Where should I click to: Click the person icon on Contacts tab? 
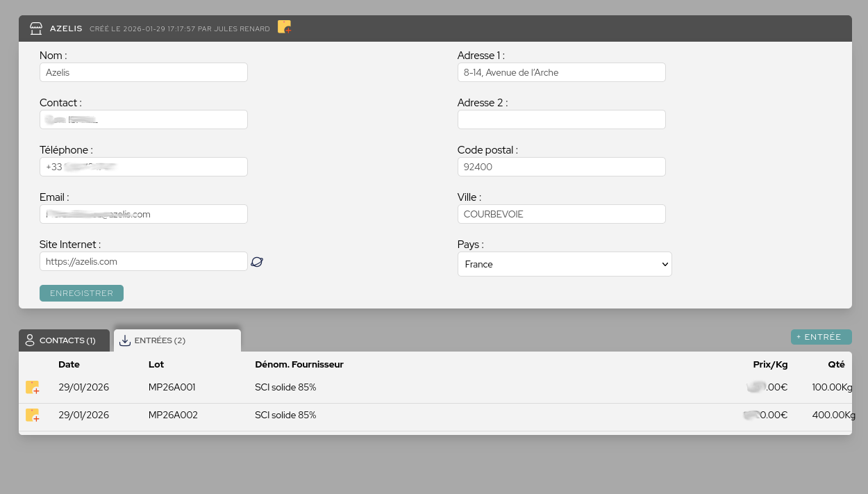coord(30,340)
